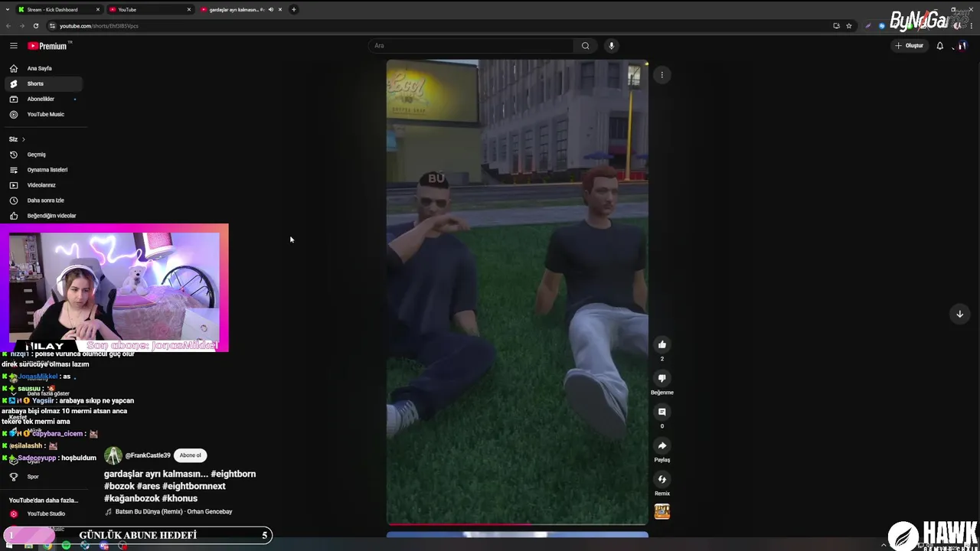980x551 pixels.
Task: Open three-dot options on the short
Action: pos(662,75)
